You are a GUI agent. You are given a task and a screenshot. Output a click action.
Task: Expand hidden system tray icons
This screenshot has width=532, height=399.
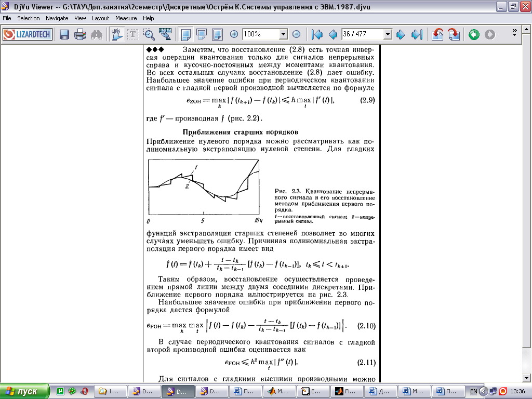(483, 391)
